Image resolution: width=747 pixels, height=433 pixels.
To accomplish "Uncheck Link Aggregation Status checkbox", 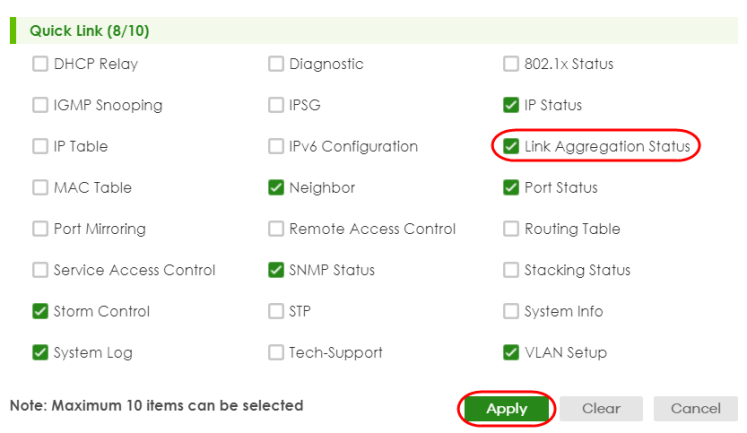I will point(512,146).
